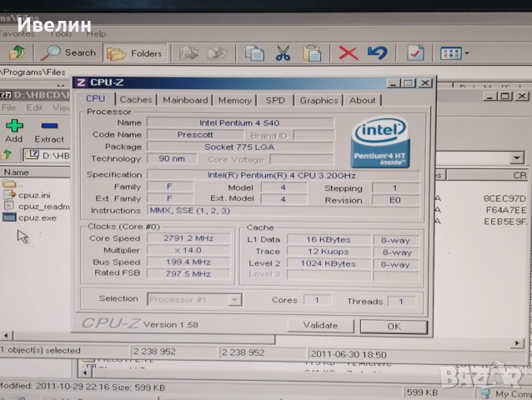
Task: Switch to the Mainboard tab
Action: click(185, 100)
